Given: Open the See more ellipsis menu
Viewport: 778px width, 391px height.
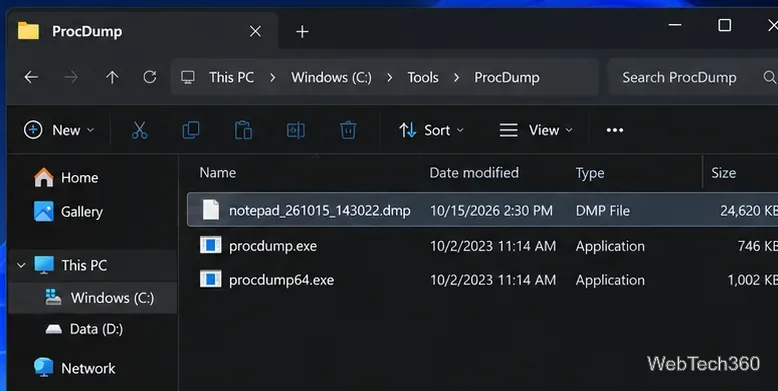Looking at the screenshot, I should point(615,130).
